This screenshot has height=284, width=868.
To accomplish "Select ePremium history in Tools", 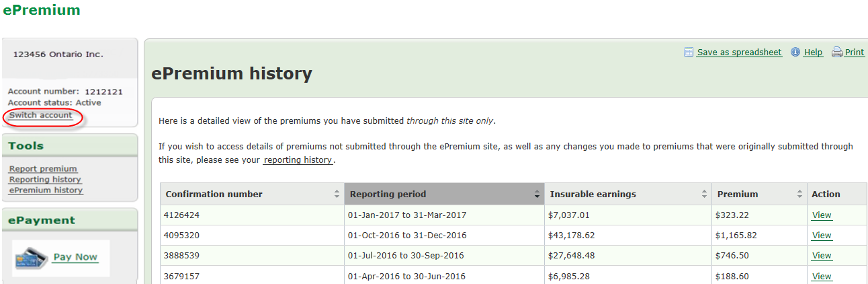I will tap(46, 190).
